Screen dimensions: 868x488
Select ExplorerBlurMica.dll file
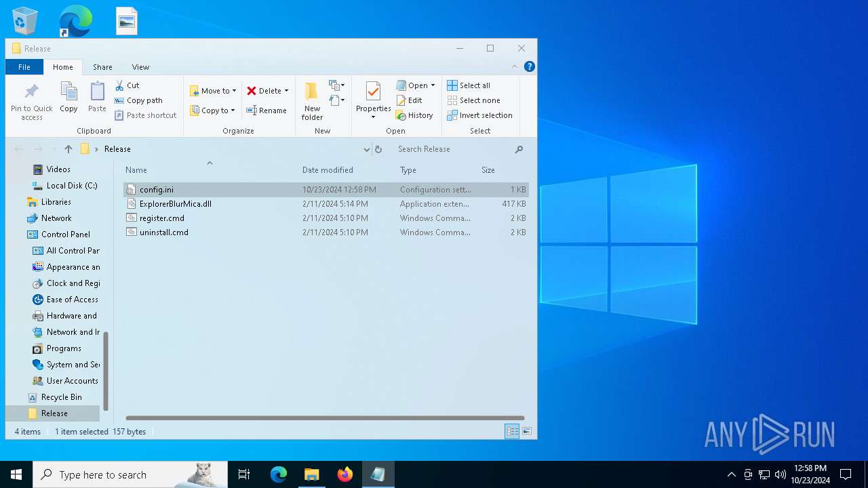click(x=326, y=204)
